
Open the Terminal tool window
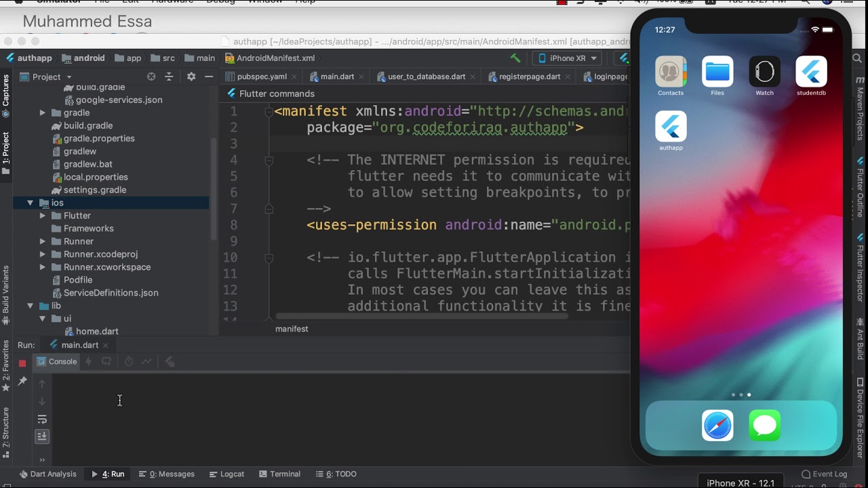279,474
